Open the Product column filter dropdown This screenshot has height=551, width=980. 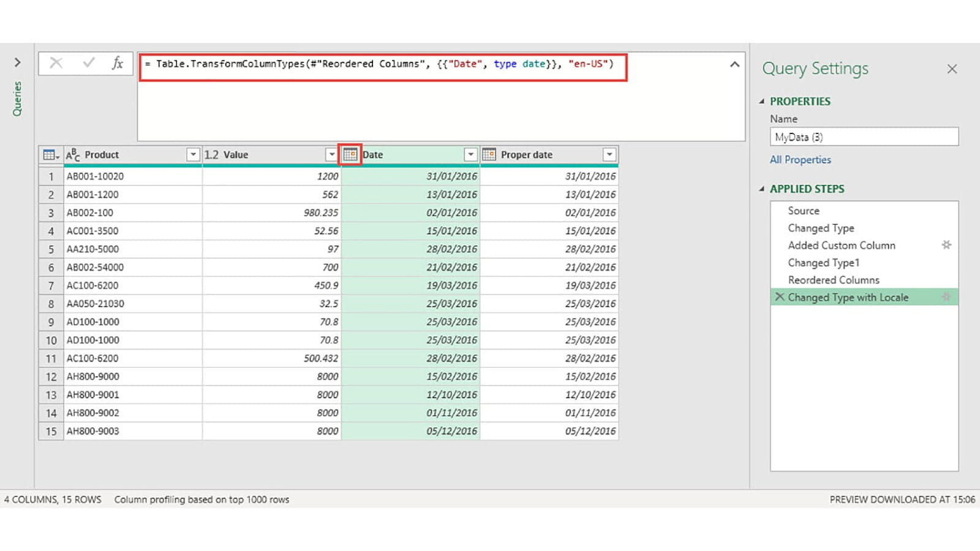192,155
